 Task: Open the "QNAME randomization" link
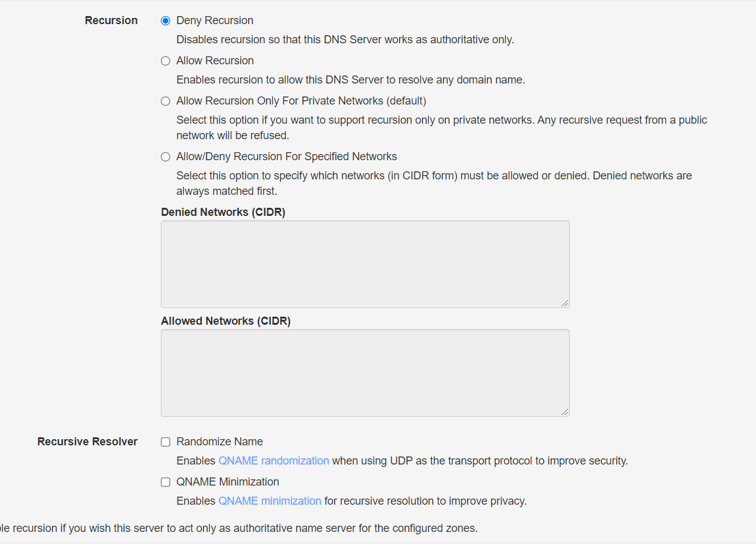tap(273, 461)
